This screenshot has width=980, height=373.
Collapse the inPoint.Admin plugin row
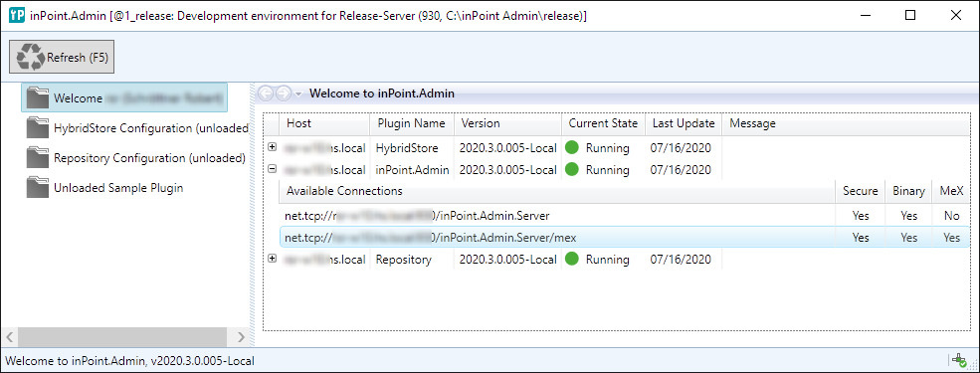pos(272,169)
